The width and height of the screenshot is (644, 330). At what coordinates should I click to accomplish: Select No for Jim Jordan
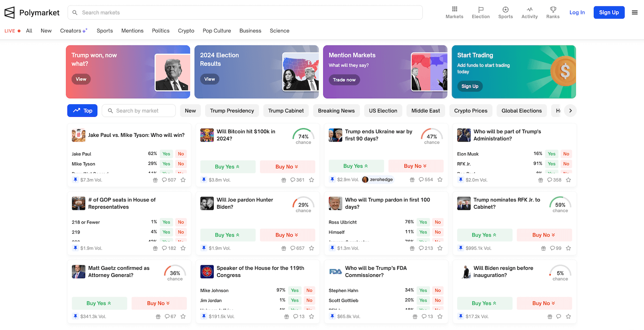click(309, 300)
